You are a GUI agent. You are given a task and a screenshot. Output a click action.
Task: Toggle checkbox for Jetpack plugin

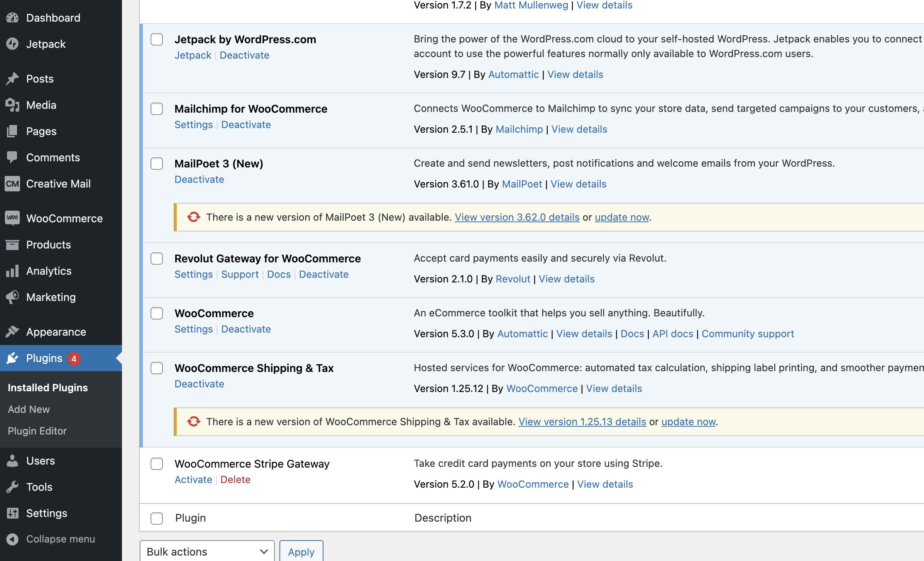[157, 39]
